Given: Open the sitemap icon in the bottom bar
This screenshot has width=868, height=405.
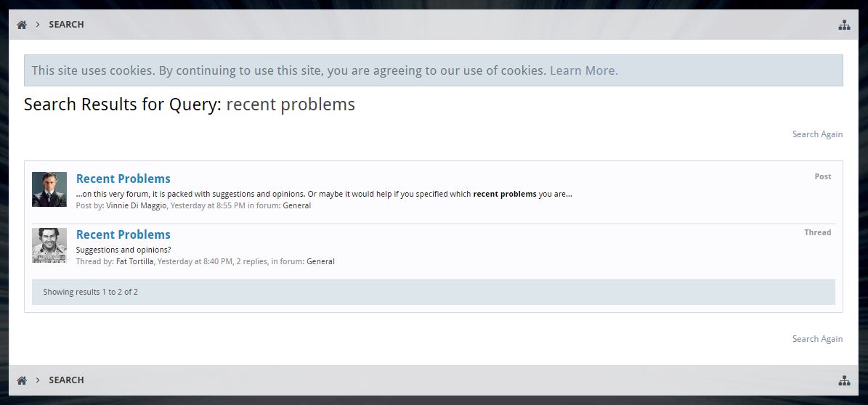Looking at the screenshot, I should tap(844, 380).
